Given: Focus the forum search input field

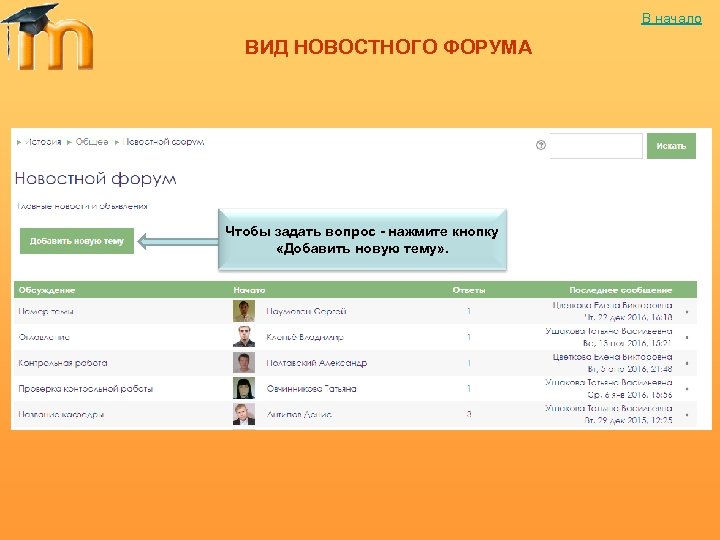Looking at the screenshot, I should click(596, 146).
